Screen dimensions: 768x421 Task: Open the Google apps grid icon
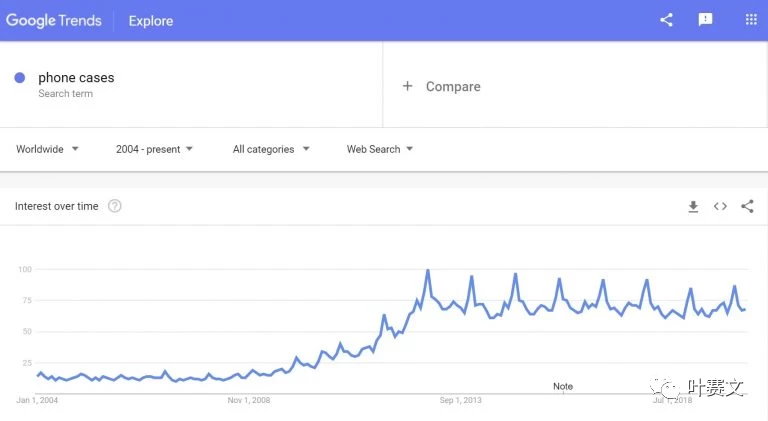(x=751, y=20)
